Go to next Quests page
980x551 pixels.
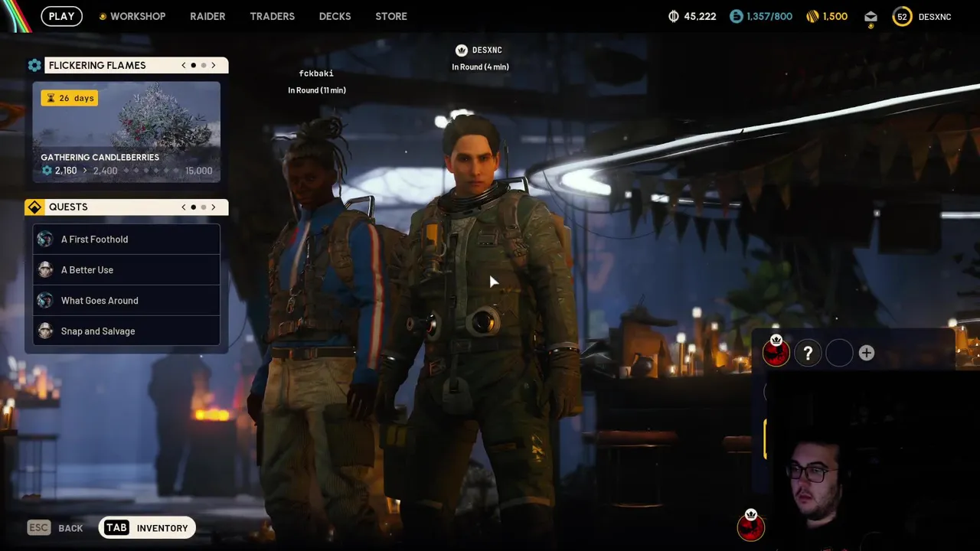click(x=214, y=207)
